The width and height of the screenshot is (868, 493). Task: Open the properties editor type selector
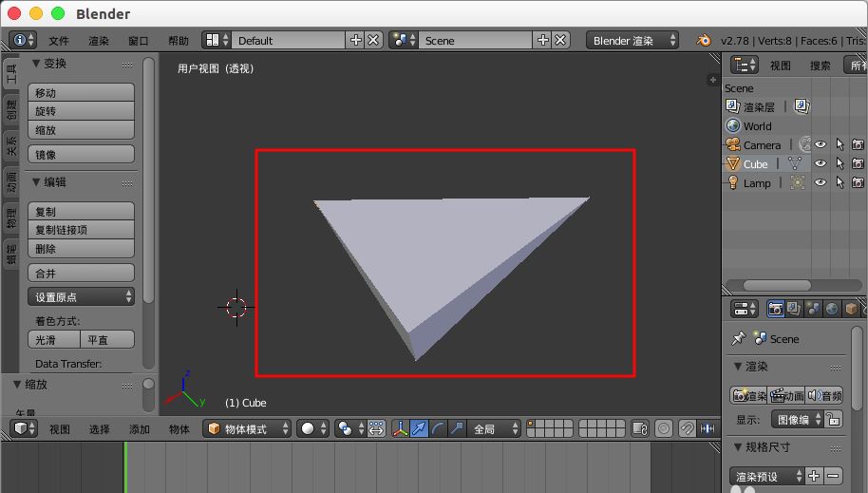pos(744,309)
